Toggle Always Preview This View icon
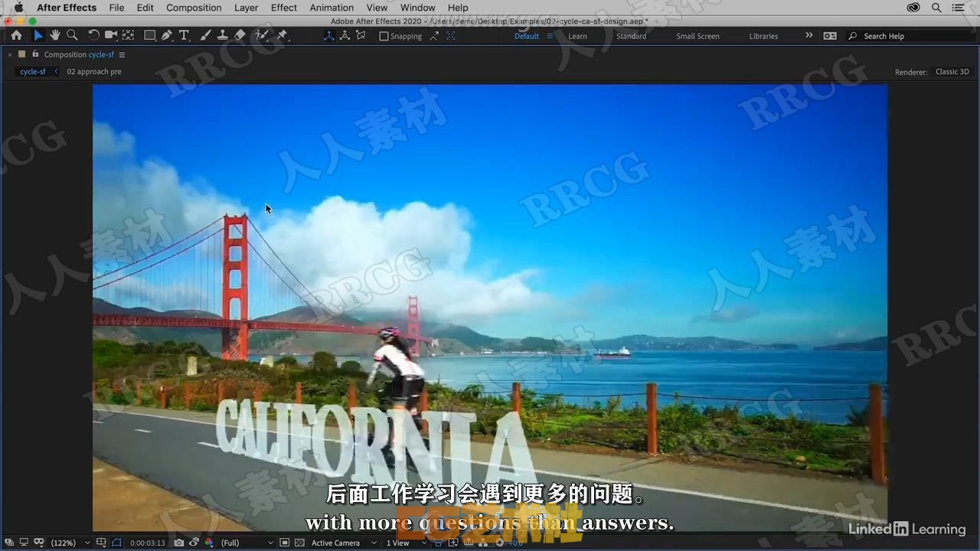 point(8,543)
